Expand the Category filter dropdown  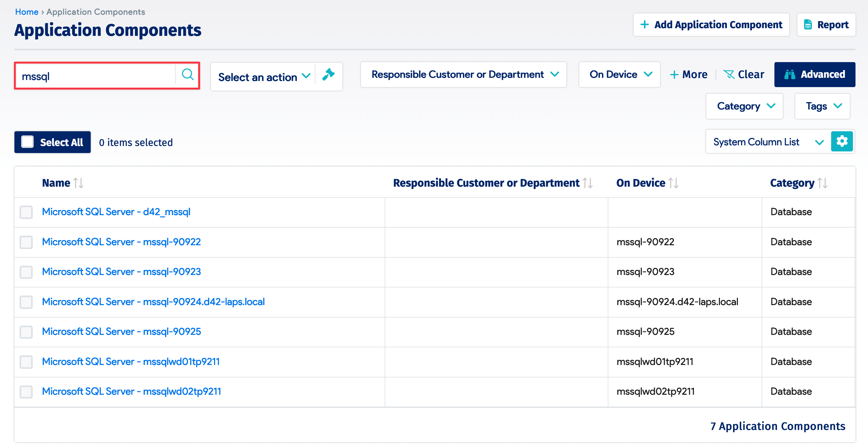744,106
